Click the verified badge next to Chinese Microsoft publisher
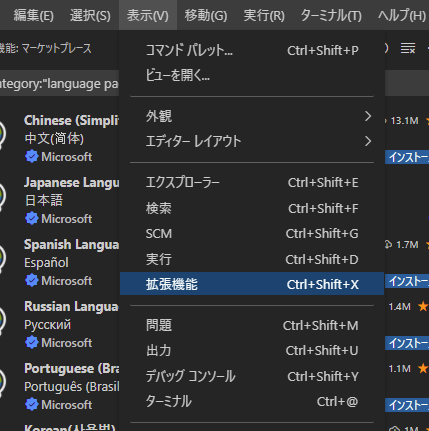 32,157
